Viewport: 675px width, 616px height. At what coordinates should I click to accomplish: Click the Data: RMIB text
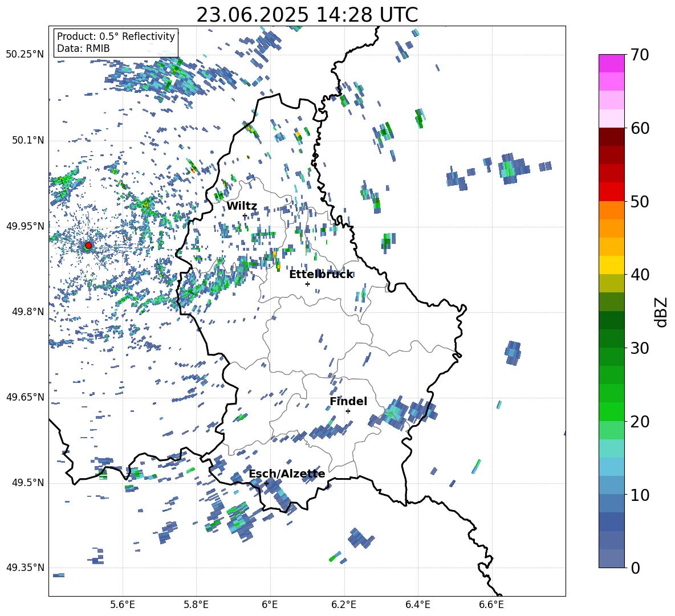pos(83,48)
